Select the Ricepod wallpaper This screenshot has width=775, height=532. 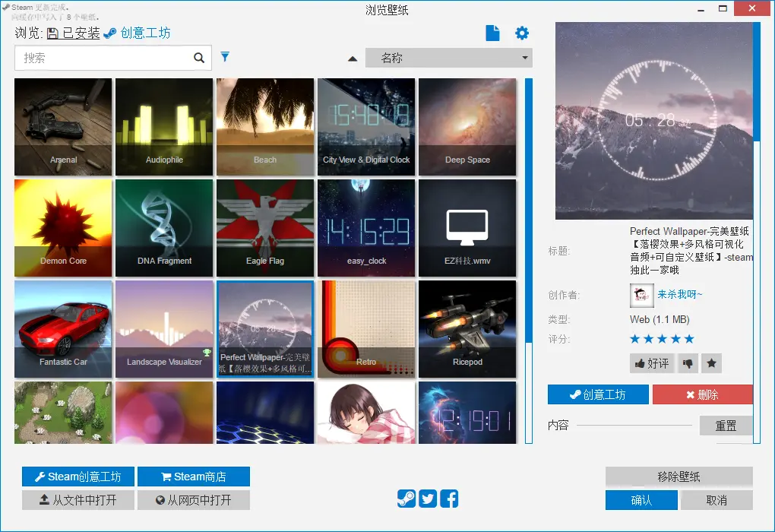(x=467, y=329)
